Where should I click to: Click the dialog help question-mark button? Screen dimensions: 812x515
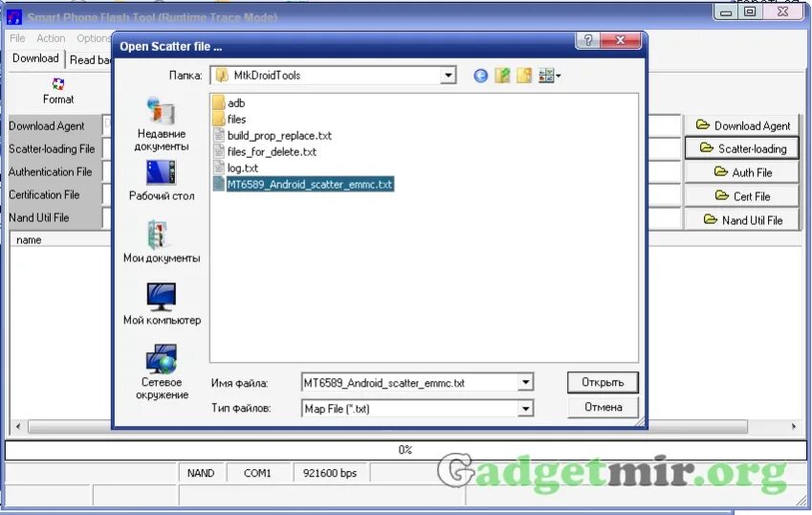point(588,40)
